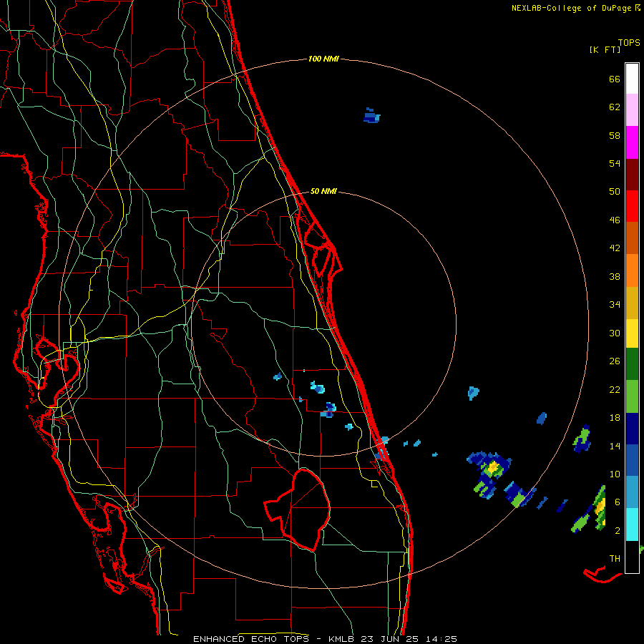Screen dimensions: 644x644
Task: Click the NEXLAB-College of DuPage credit text
Action: point(576,8)
